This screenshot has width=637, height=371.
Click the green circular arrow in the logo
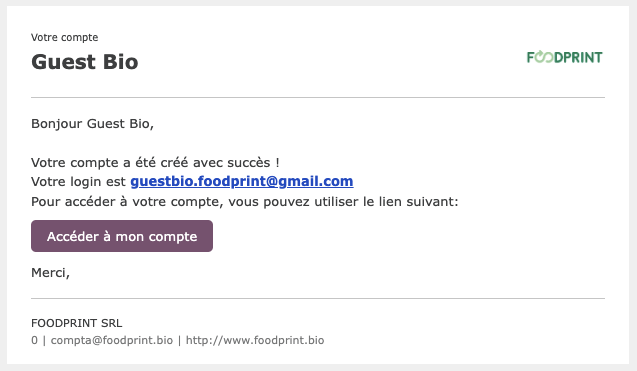[540, 56]
